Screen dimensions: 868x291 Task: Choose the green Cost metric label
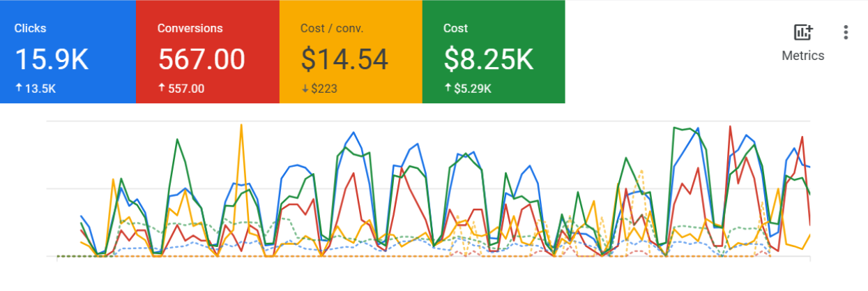pyautogui.click(x=455, y=29)
